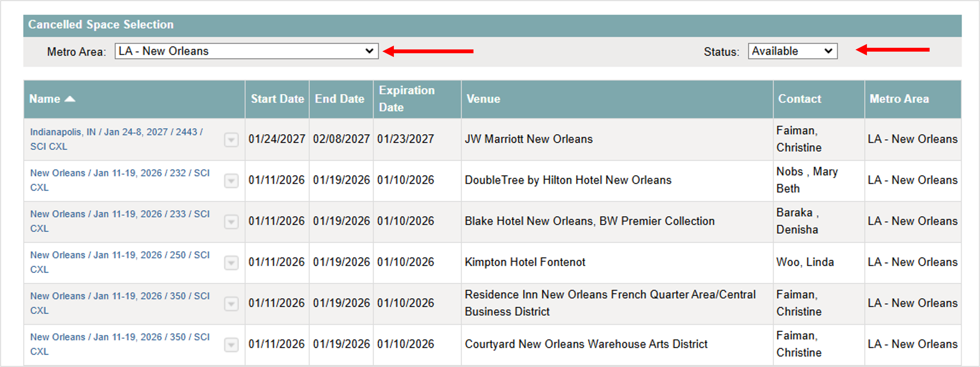
Task: Open row menu for Courtyard Warehouse Arts entry
Action: [231, 345]
